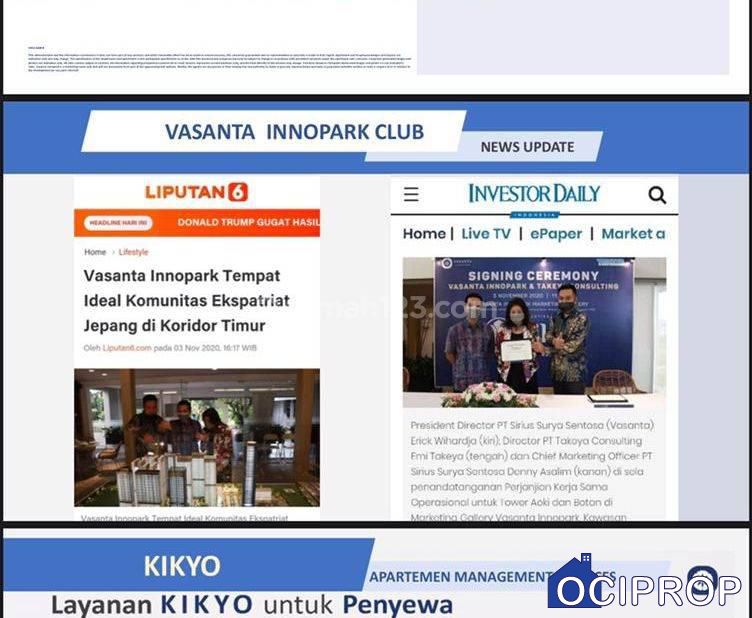Open the Lifestyle breadcrumb category
752x618 pixels.
coord(133,252)
